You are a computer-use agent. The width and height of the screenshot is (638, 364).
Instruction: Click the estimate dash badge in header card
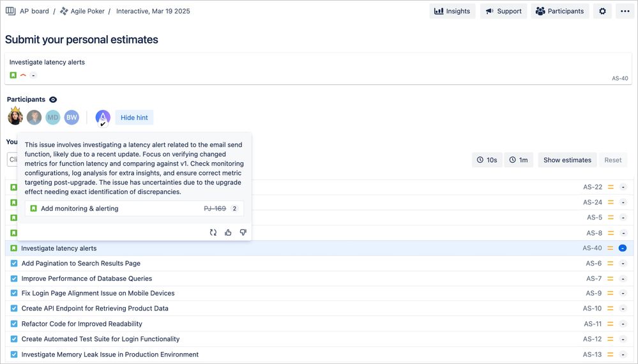click(x=33, y=75)
